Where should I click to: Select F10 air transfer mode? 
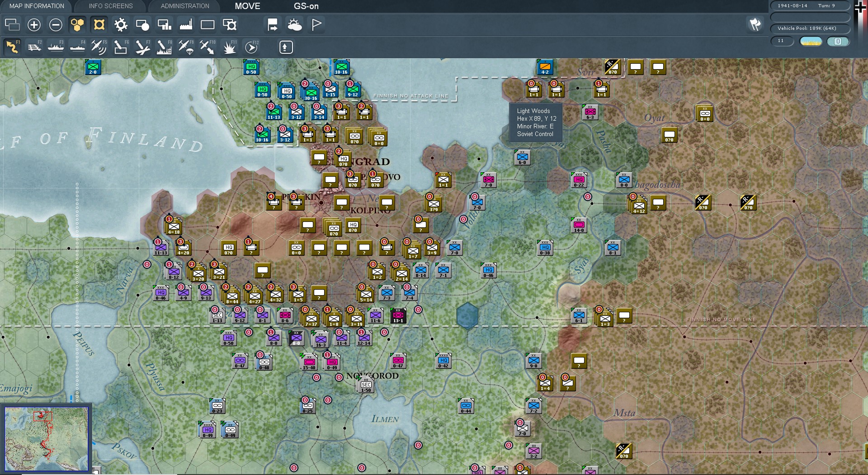pyautogui.click(x=208, y=47)
